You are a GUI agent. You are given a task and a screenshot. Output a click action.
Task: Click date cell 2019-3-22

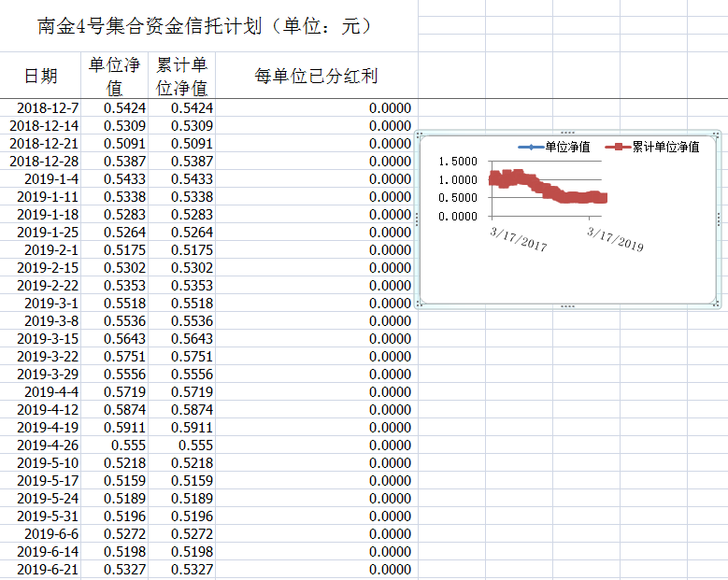(x=40, y=357)
